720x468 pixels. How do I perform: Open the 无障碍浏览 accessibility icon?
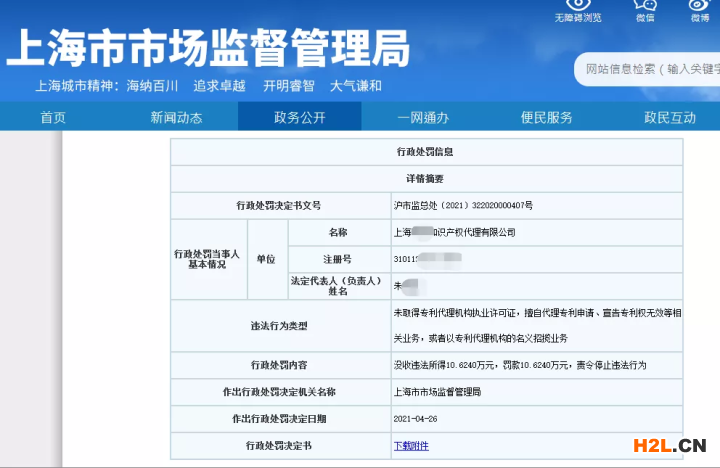(578, 10)
